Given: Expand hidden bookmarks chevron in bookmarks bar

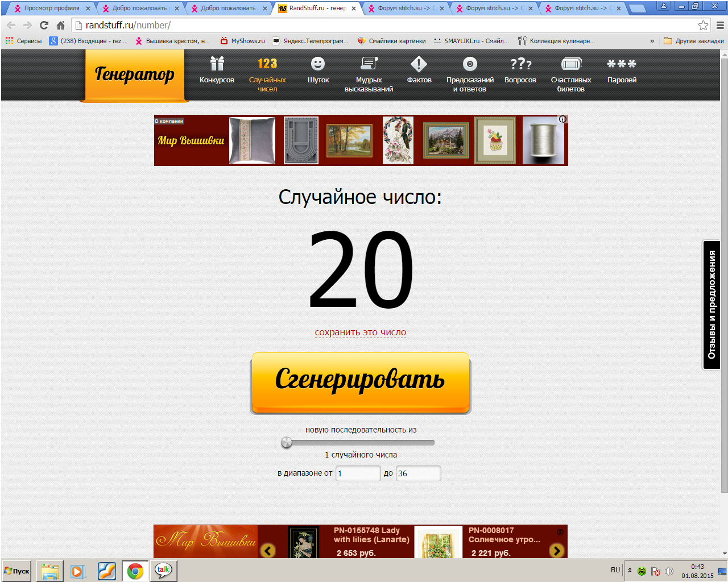Looking at the screenshot, I should tap(652, 41).
